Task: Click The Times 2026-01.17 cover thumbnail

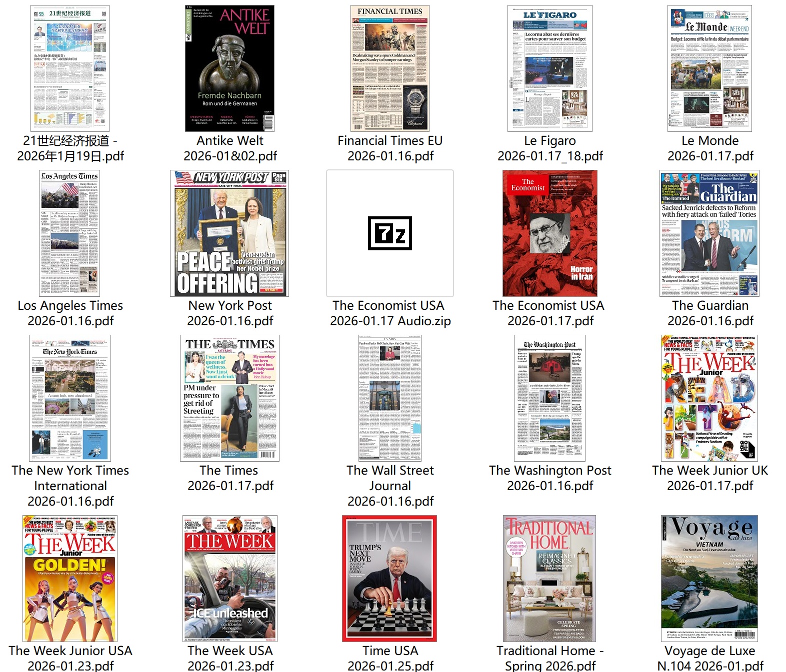Action: click(x=229, y=398)
